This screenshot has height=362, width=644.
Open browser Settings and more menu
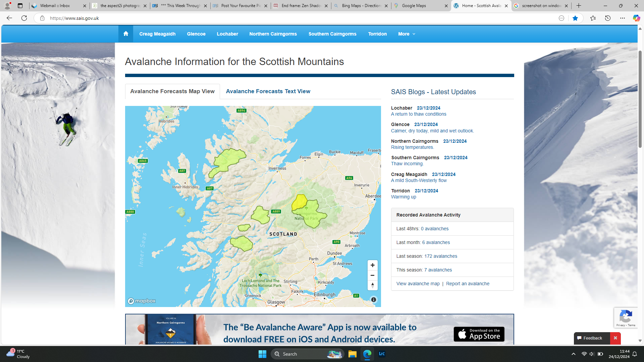point(622,18)
